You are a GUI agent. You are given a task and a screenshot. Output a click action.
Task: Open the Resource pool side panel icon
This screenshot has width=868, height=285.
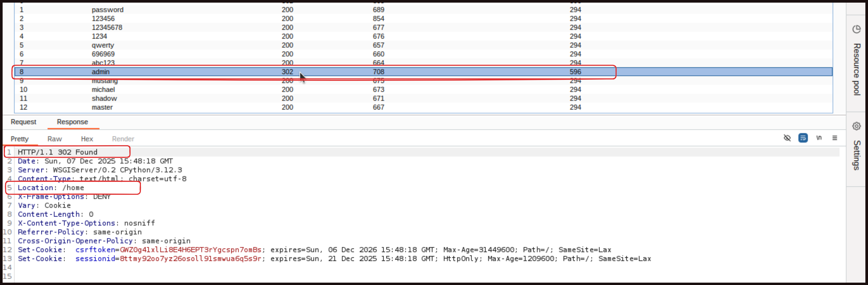[856, 29]
